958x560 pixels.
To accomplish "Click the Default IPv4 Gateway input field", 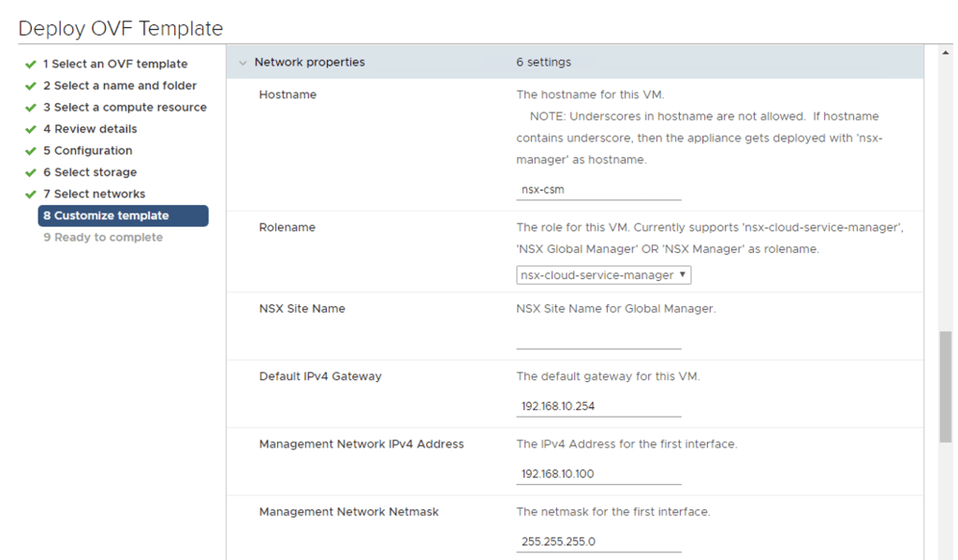I will click(x=598, y=406).
